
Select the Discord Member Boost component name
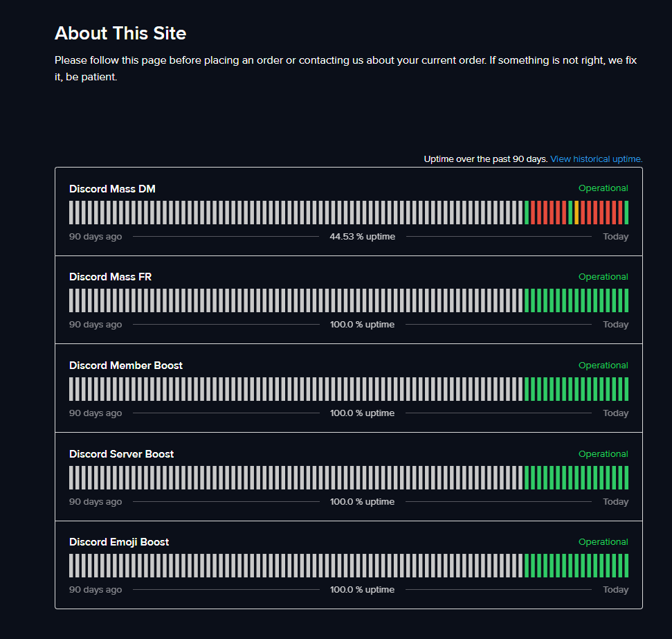tap(125, 366)
